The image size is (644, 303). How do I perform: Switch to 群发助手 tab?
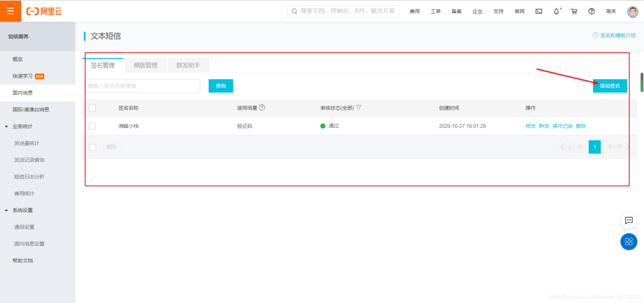click(x=188, y=65)
